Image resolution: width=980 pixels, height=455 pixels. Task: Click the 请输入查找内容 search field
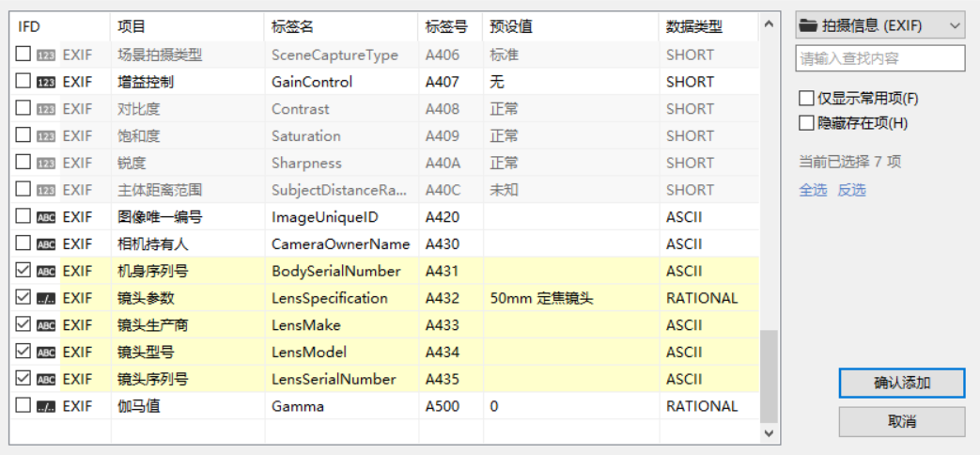[879, 58]
